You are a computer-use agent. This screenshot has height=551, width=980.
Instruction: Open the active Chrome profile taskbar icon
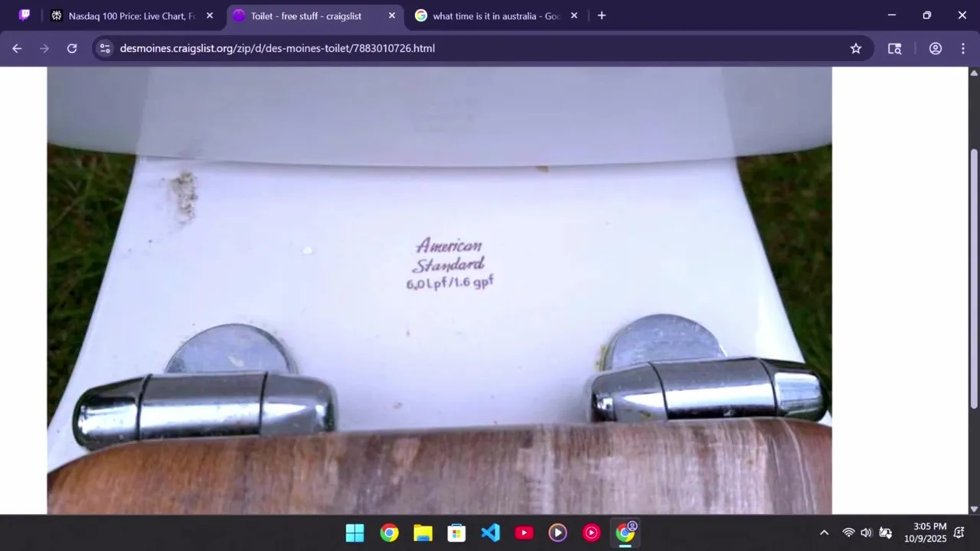(x=626, y=533)
